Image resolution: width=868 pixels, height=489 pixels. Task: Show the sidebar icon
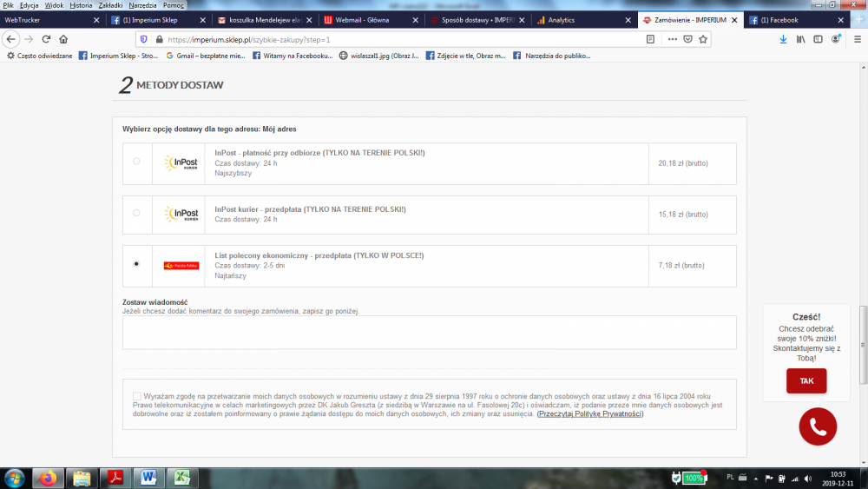(x=818, y=39)
